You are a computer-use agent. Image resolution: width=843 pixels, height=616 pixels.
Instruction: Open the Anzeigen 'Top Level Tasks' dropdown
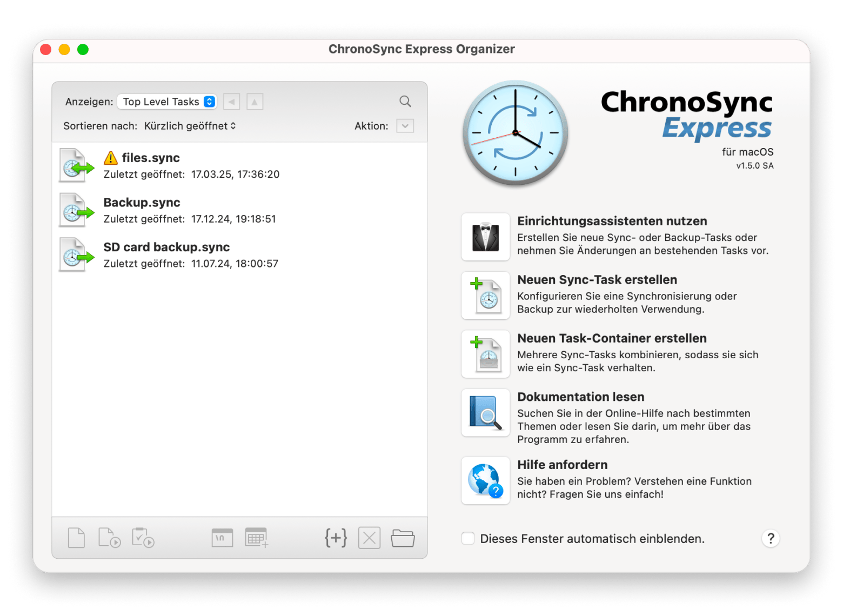pyautogui.click(x=167, y=102)
